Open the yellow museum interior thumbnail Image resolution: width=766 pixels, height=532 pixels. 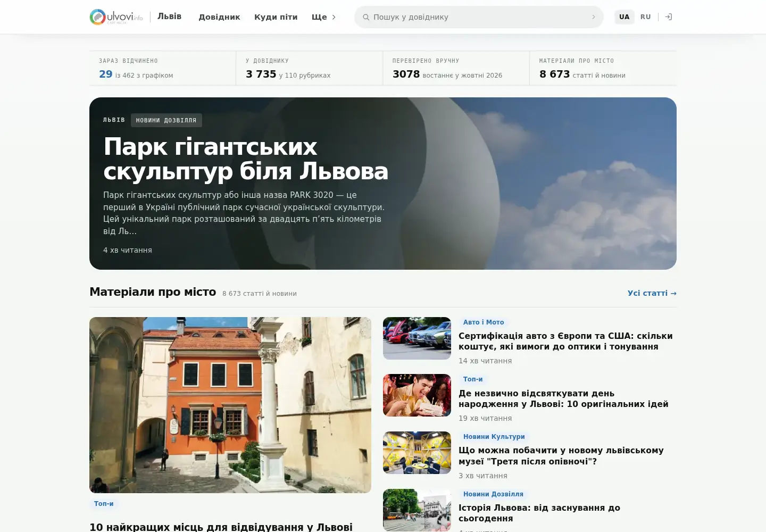tap(417, 453)
